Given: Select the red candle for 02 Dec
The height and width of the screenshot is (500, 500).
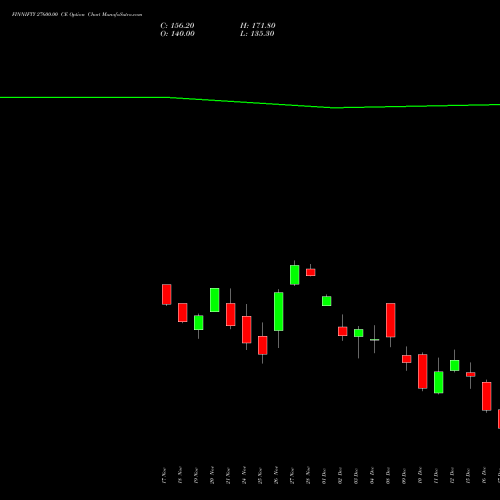Looking at the screenshot, I should (343, 331).
